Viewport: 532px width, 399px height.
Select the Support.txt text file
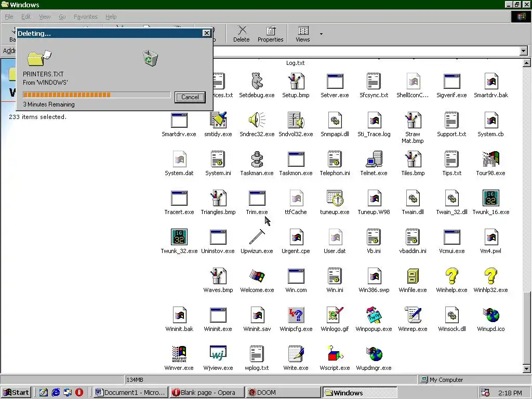(x=451, y=125)
